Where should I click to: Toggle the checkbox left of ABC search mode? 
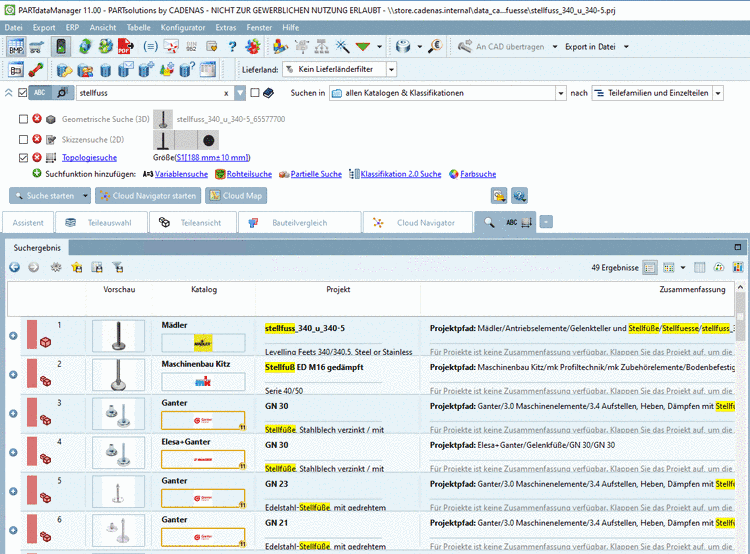[x=22, y=93]
